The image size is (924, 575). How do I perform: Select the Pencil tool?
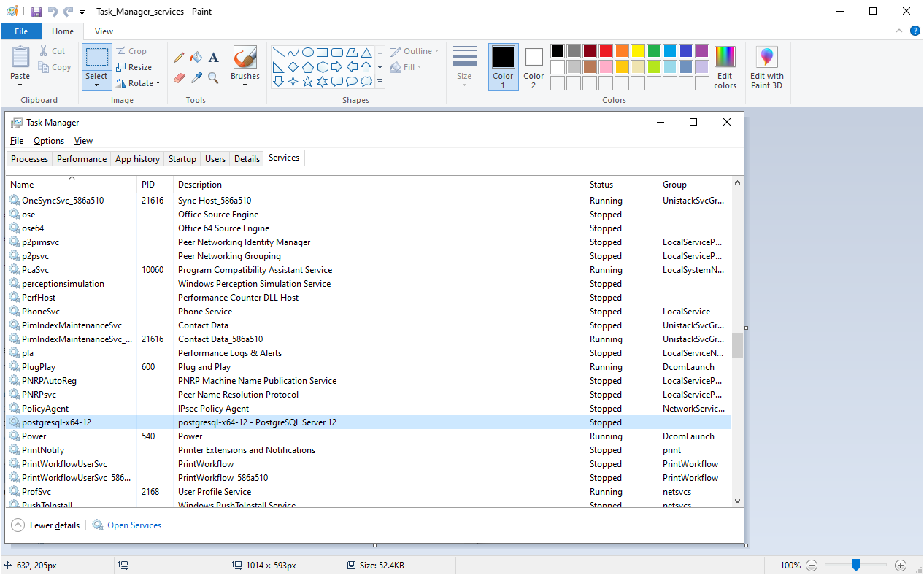point(179,57)
